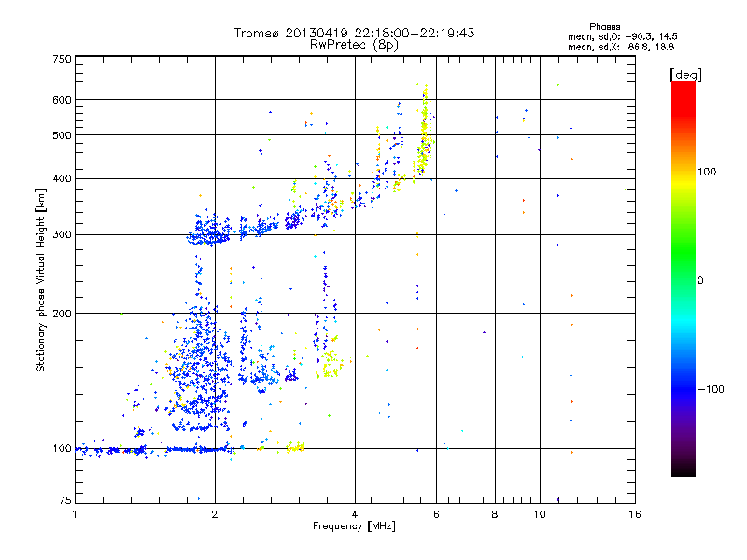Click the '[deg]' colorbar unit label
747x560 pixels.
pos(685,75)
